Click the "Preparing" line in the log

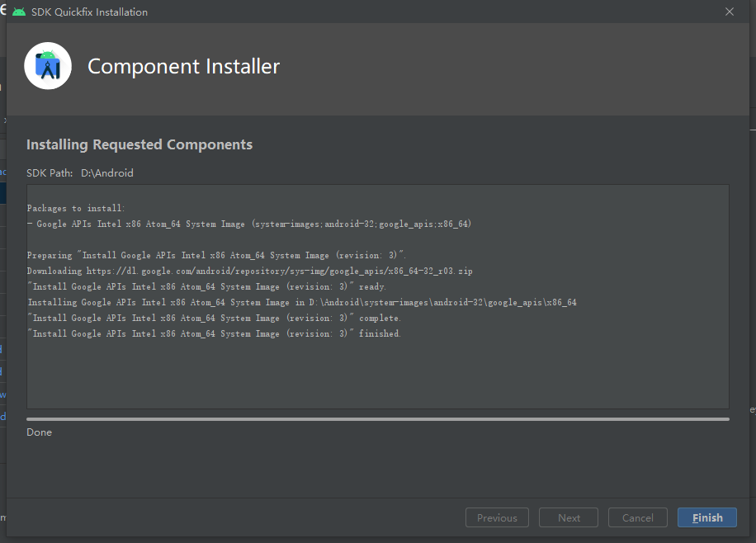point(216,255)
